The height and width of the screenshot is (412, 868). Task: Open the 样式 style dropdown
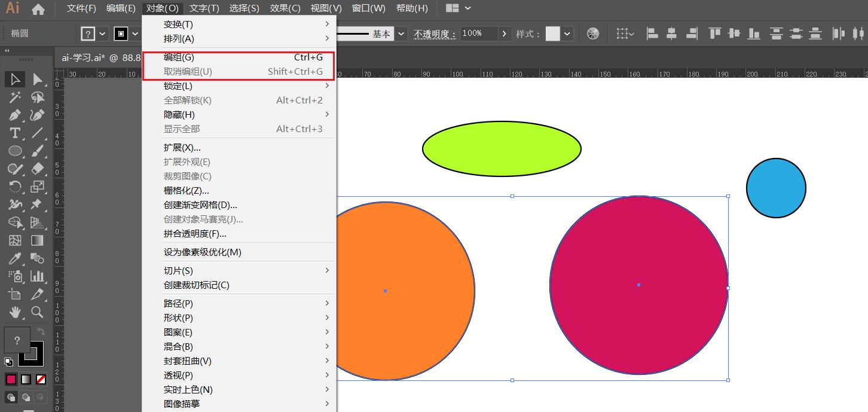point(567,34)
